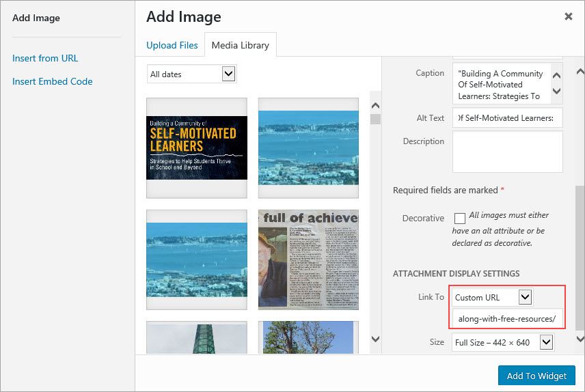Tick the Decorative checkbox
The height and width of the screenshot is (392, 585).
pyautogui.click(x=460, y=218)
